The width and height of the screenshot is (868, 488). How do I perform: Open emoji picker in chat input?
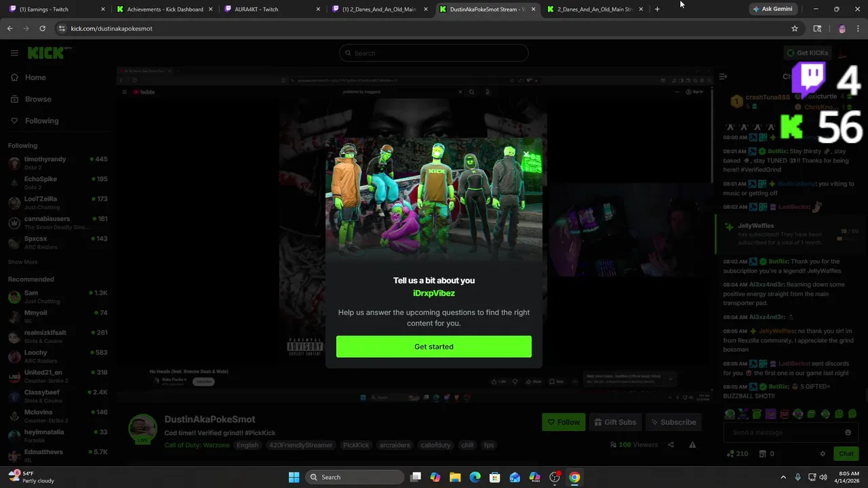(848, 432)
